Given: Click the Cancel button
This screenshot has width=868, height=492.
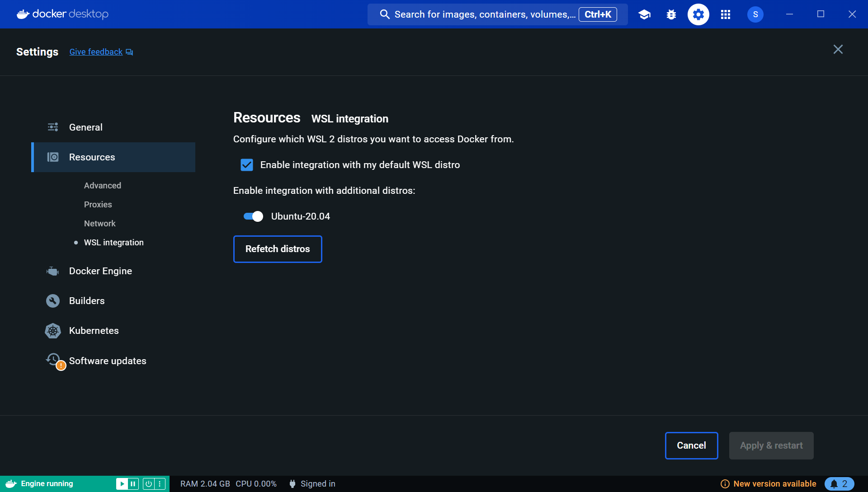Looking at the screenshot, I should pos(692,445).
